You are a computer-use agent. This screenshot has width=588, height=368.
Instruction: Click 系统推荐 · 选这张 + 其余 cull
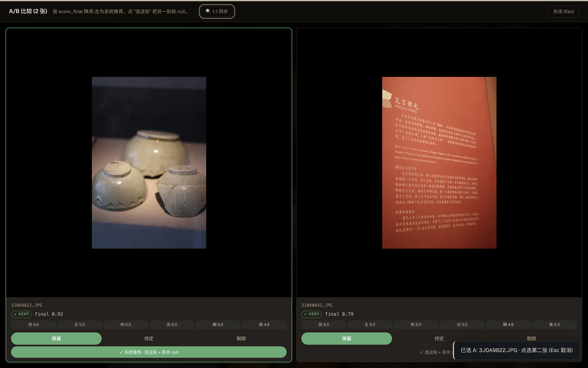pyautogui.click(x=149, y=352)
